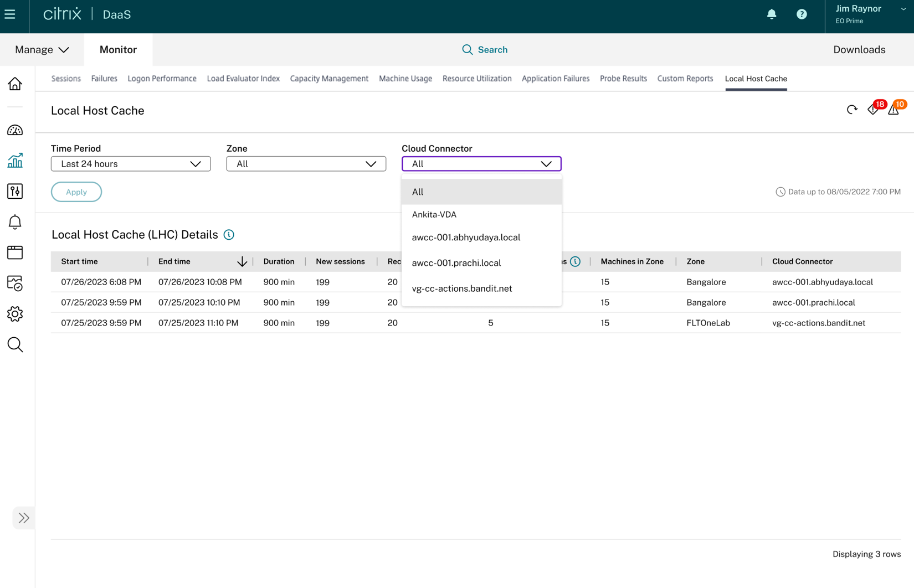Open the Zone filter dropdown
914x588 pixels.
[x=306, y=164]
